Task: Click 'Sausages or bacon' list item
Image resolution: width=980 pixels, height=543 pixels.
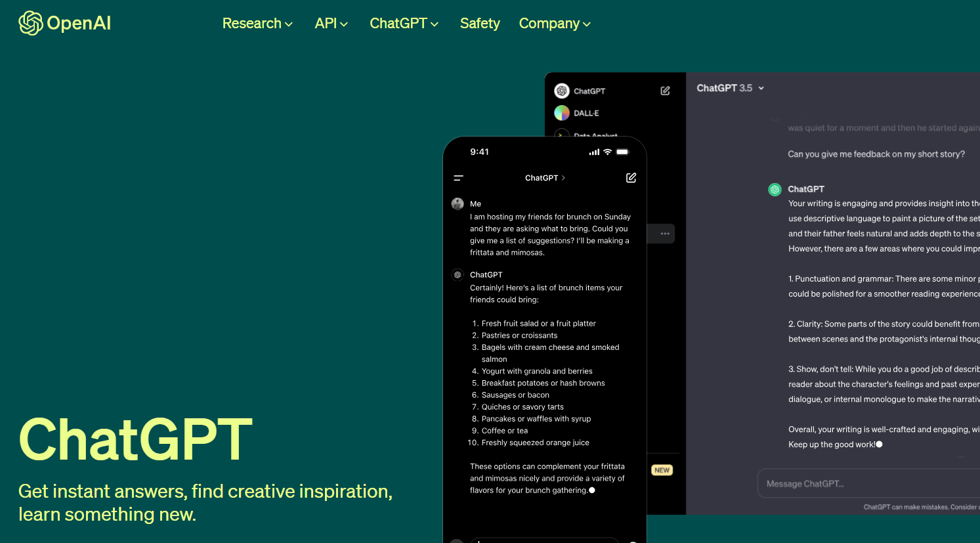Action: pos(515,395)
